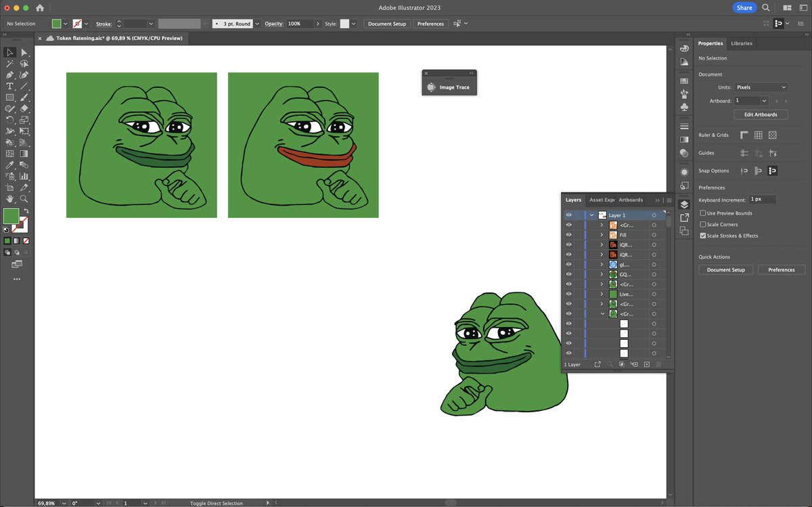This screenshot has height=507, width=812.
Task: Select the Scale tool
Action: click(x=24, y=120)
